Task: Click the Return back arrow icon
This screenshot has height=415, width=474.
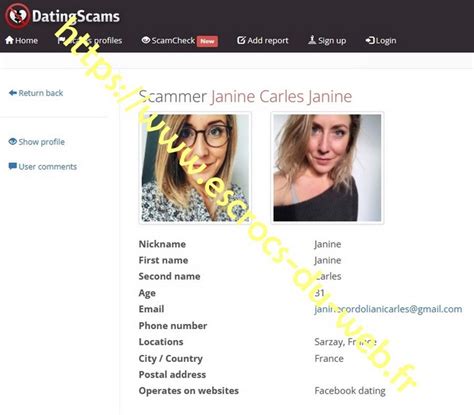Action: coord(13,93)
